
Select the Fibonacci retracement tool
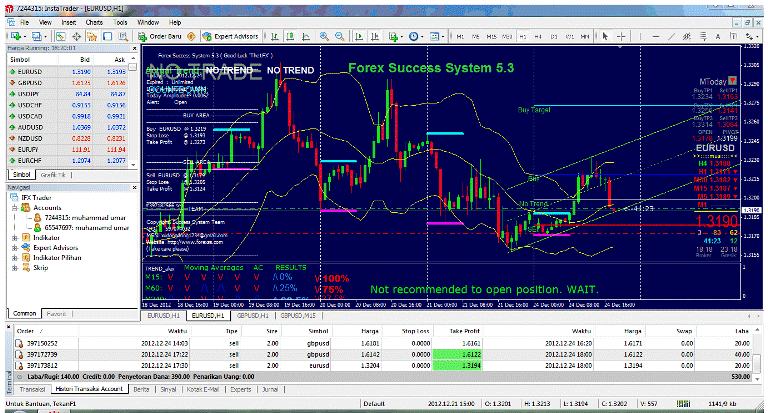pyautogui.click(x=703, y=36)
